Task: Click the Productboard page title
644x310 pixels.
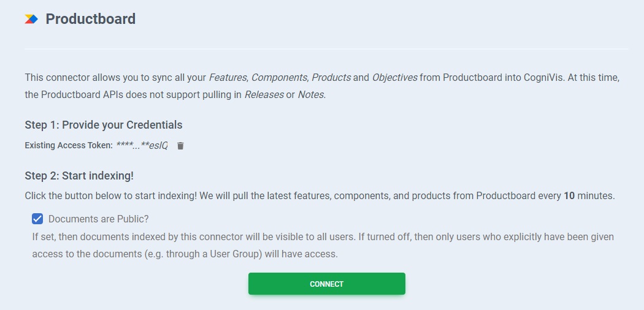Action: coord(91,19)
